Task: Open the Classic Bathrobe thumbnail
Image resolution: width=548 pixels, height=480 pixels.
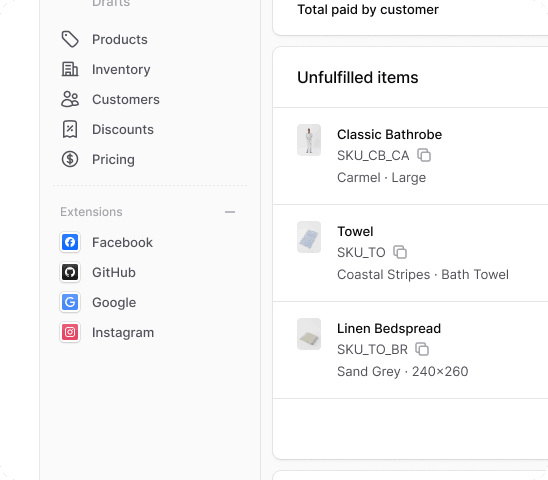Action: pos(309,140)
